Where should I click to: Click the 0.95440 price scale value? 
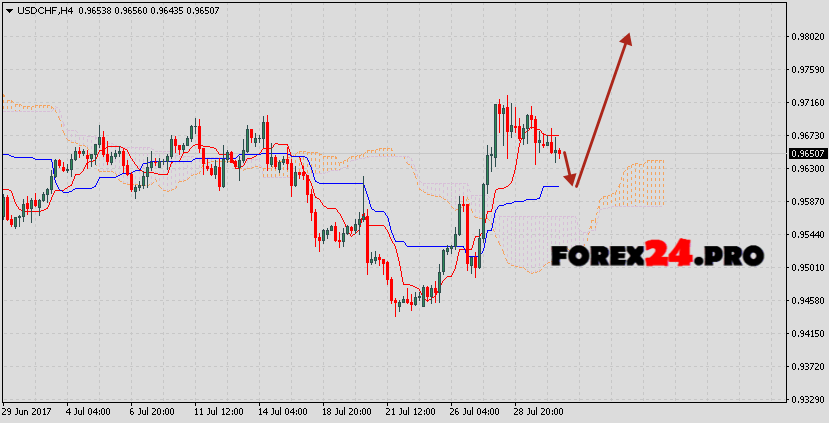coord(806,234)
